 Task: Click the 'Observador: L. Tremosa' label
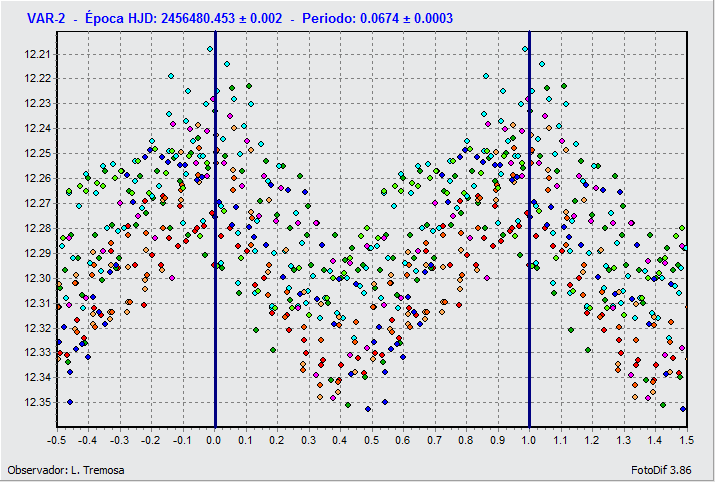[66, 470]
